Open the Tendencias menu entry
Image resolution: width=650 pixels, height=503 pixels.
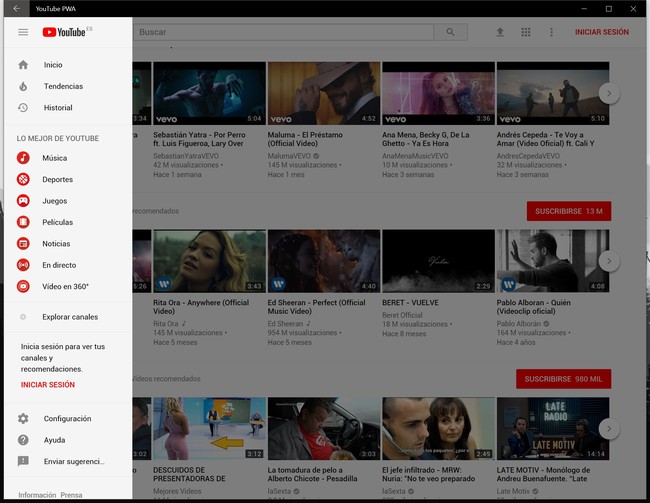68,86
